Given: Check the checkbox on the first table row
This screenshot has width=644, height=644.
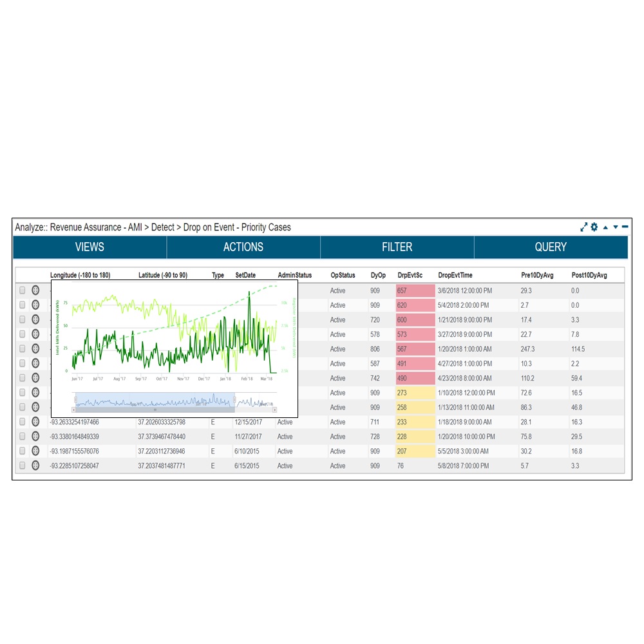Looking at the screenshot, I should pyautogui.click(x=23, y=290).
